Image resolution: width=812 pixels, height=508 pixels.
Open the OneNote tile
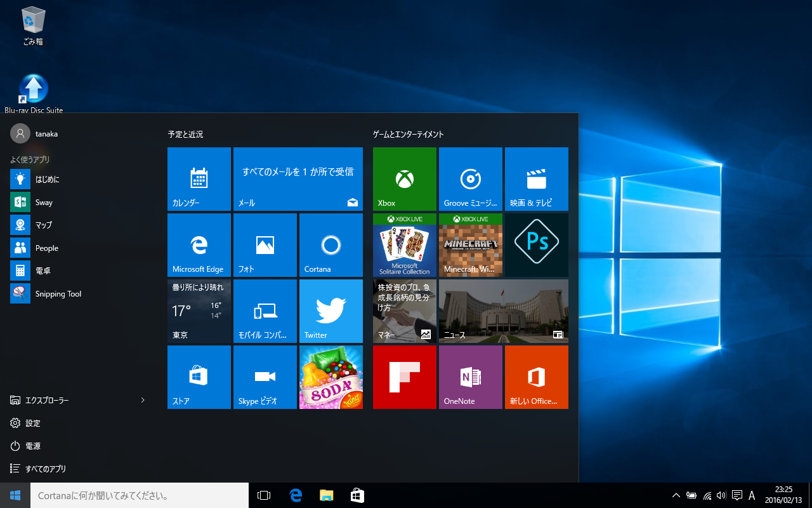click(471, 377)
